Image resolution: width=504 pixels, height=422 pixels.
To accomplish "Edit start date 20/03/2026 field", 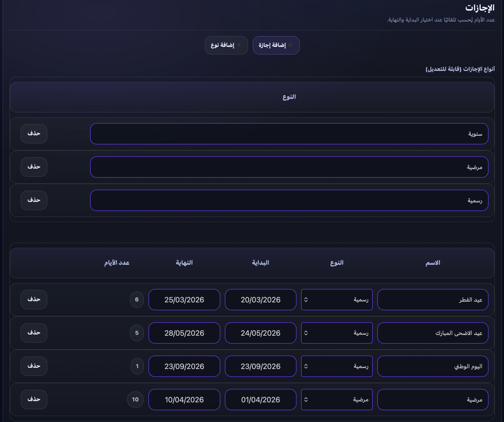I will pos(260,299).
